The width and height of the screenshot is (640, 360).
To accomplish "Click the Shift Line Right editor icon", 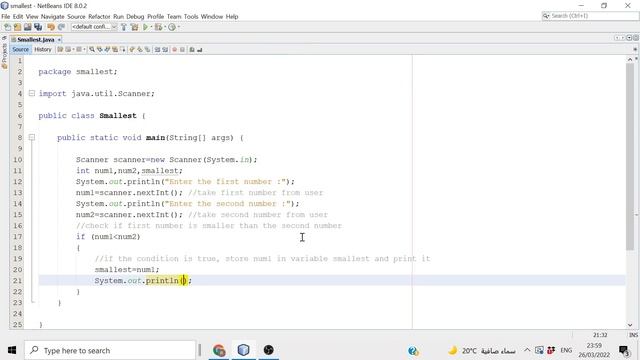I will pos(165,49).
